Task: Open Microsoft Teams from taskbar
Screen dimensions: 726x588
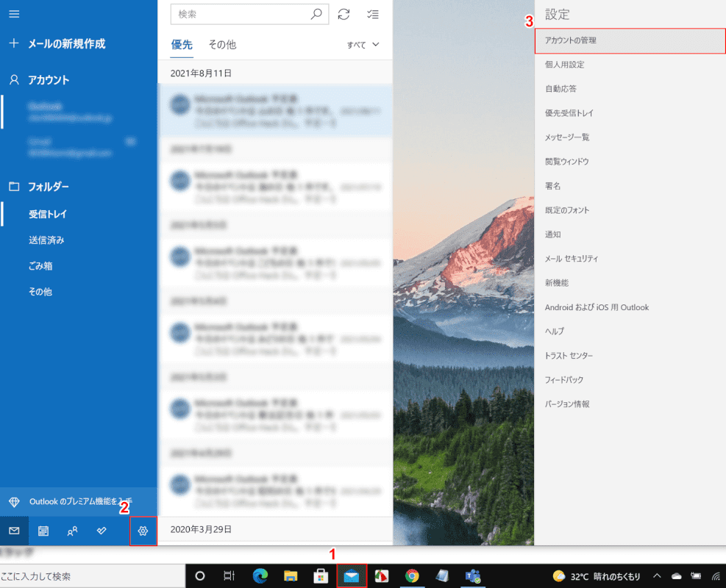Action: (x=473, y=576)
